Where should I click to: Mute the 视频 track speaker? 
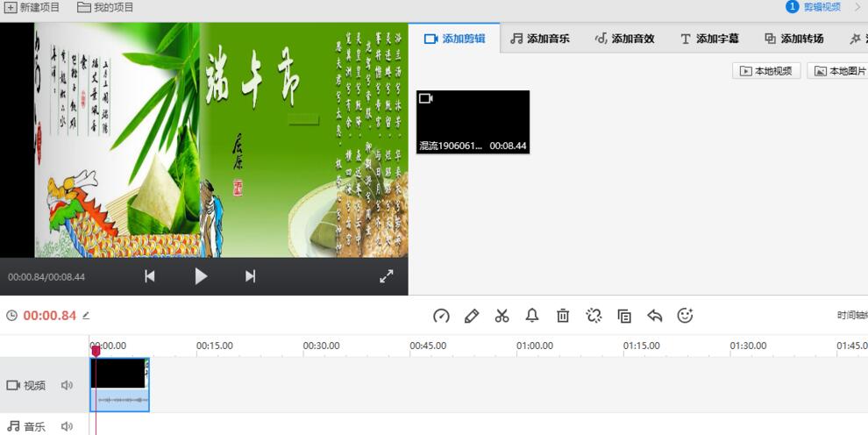(67, 385)
